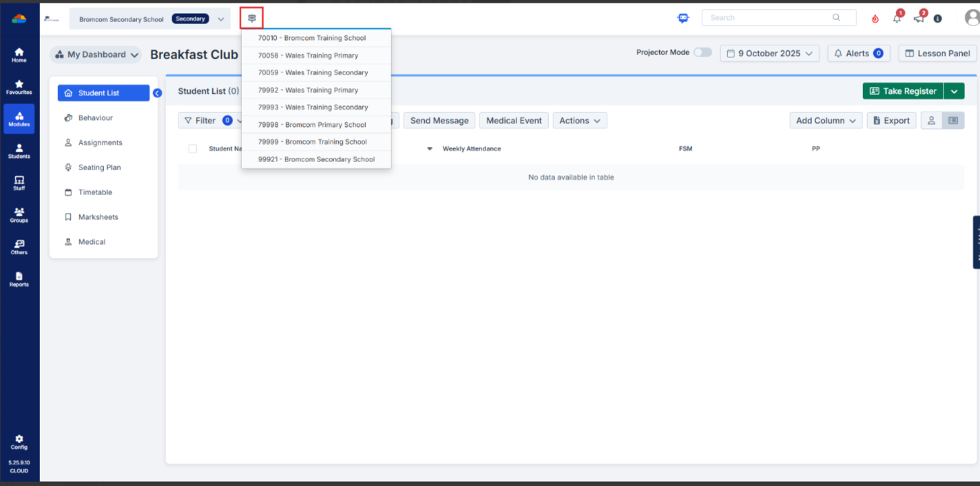This screenshot has height=486, width=980.
Task: Toggle Projector Mode switch
Action: (x=702, y=52)
